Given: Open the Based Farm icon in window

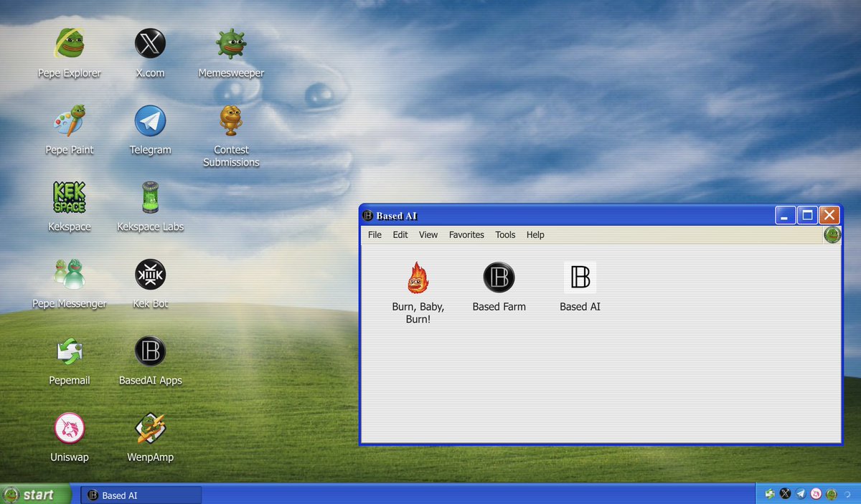Looking at the screenshot, I should click(x=499, y=277).
